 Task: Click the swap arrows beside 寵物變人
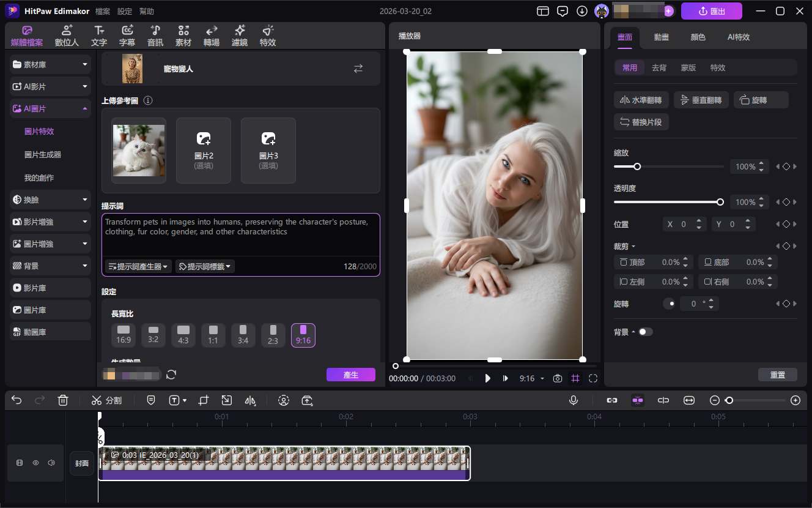[x=358, y=69]
